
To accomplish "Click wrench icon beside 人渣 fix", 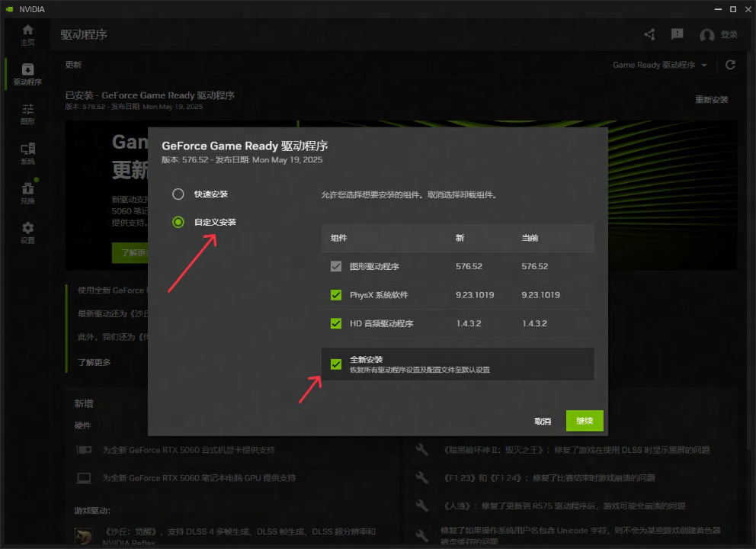I will 422,506.
